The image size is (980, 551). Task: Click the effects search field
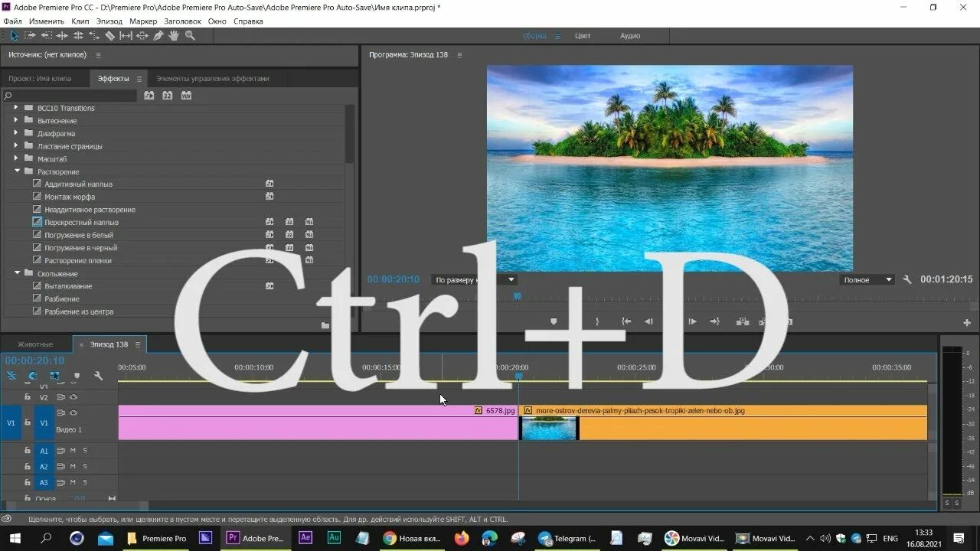coord(70,96)
